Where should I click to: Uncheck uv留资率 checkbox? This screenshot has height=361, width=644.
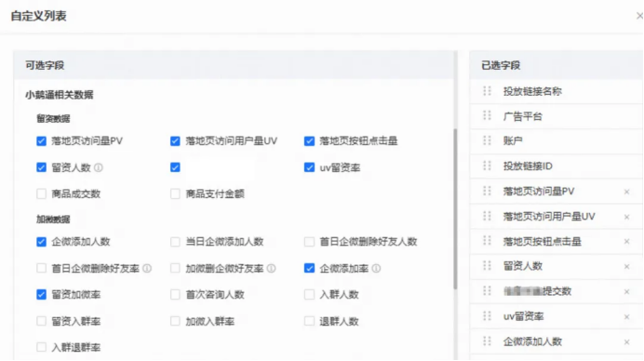coord(309,167)
